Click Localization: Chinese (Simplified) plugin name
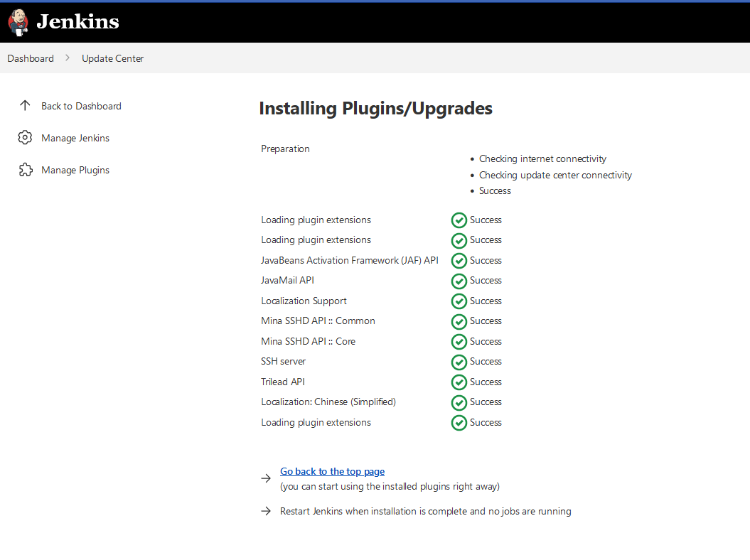 tap(328, 402)
